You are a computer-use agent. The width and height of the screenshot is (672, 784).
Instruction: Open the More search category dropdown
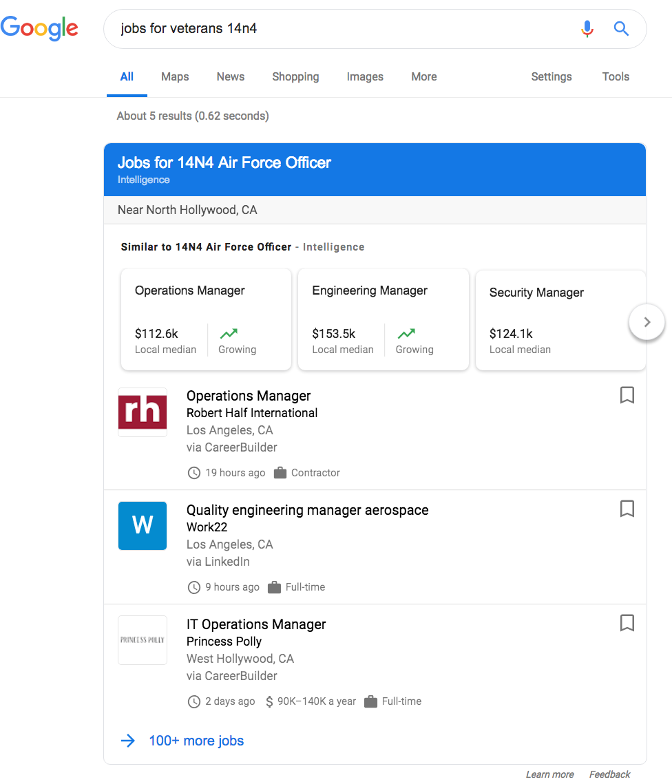[x=423, y=77]
